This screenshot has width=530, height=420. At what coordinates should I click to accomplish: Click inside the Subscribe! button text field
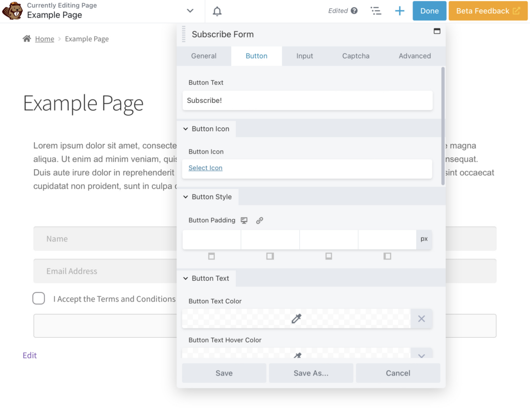pos(307,100)
